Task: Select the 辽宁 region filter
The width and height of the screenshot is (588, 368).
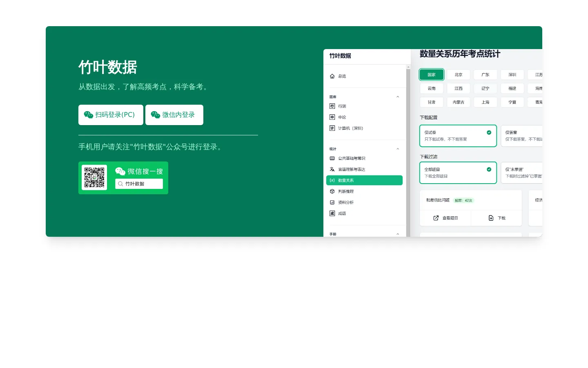Action: pos(486,88)
